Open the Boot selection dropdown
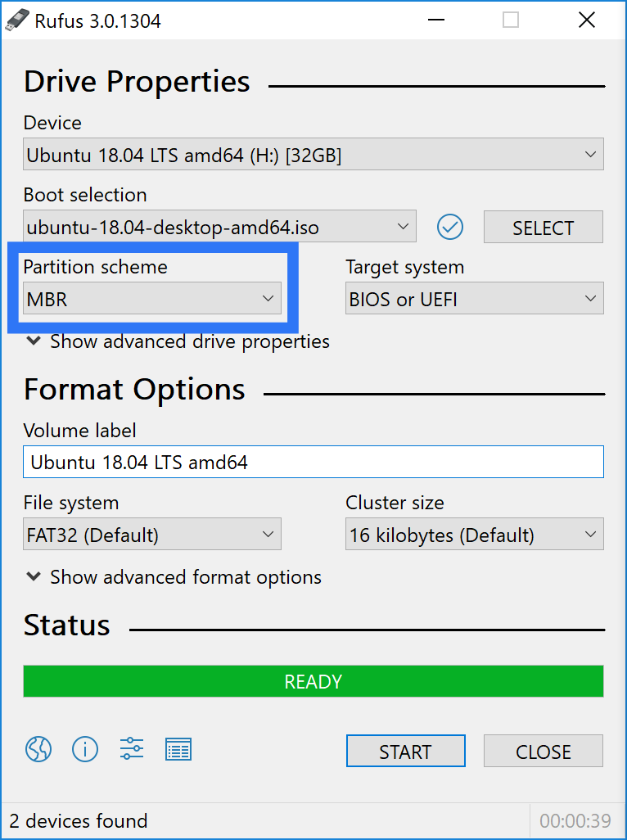This screenshot has height=840, width=627. [x=219, y=227]
